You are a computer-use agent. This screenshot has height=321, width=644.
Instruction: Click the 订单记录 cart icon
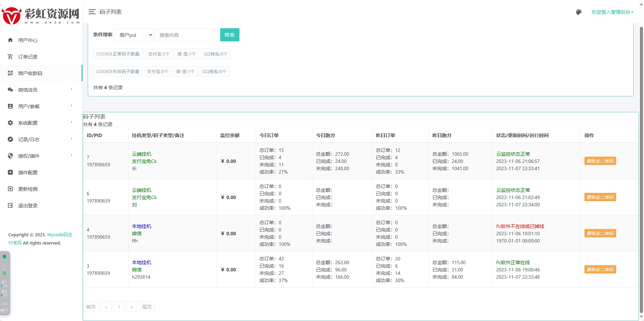tap(10, 57)
